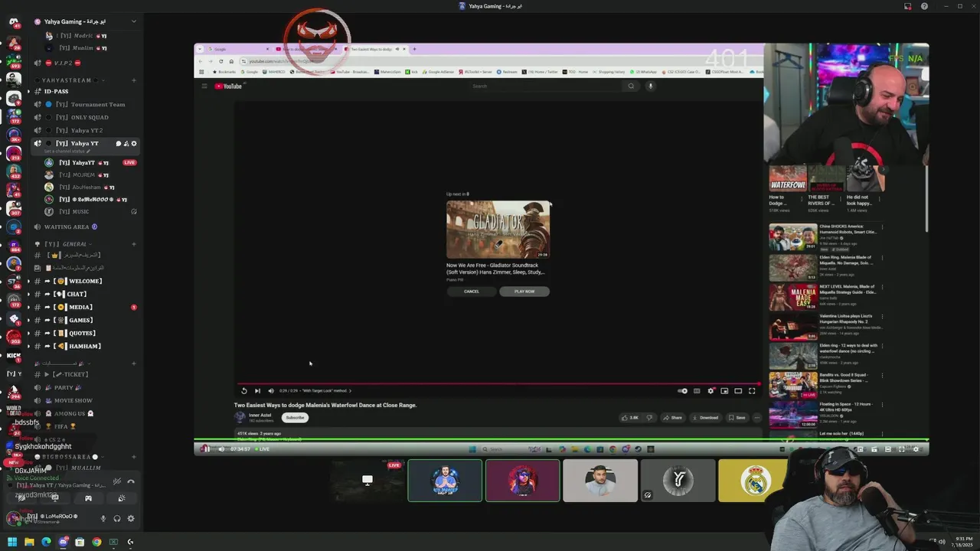This screenshot has width=980, height=551.
Task: Mute volume on streamed live player bar
Action: click(x=221, y=449)
